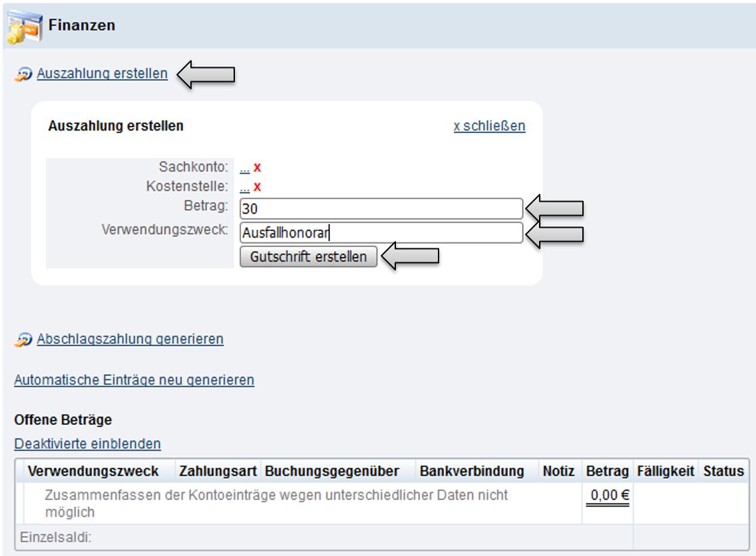Click the Zahlungsart column header

click(218, 471)
